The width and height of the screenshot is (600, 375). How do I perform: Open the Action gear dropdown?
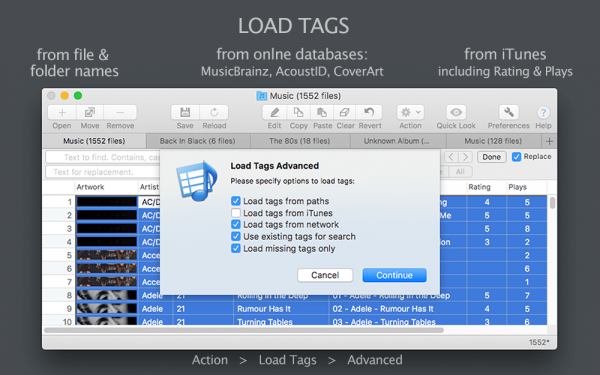point(410,112)
